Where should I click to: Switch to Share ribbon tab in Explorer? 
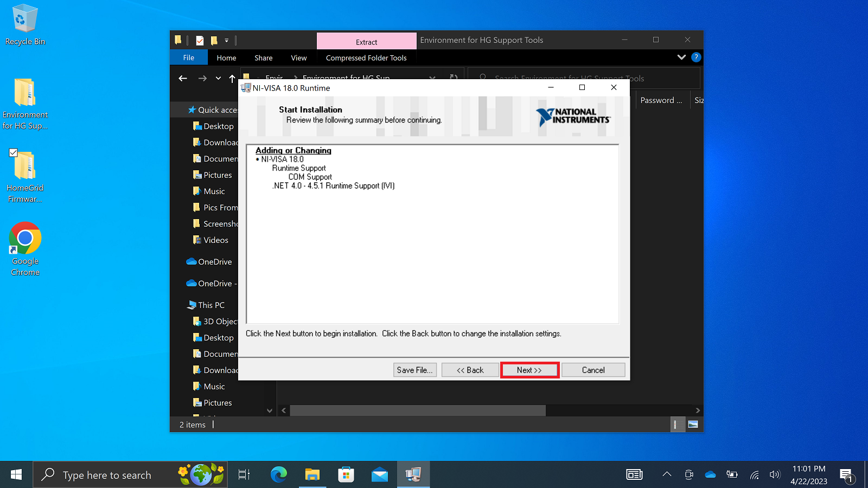264,57
